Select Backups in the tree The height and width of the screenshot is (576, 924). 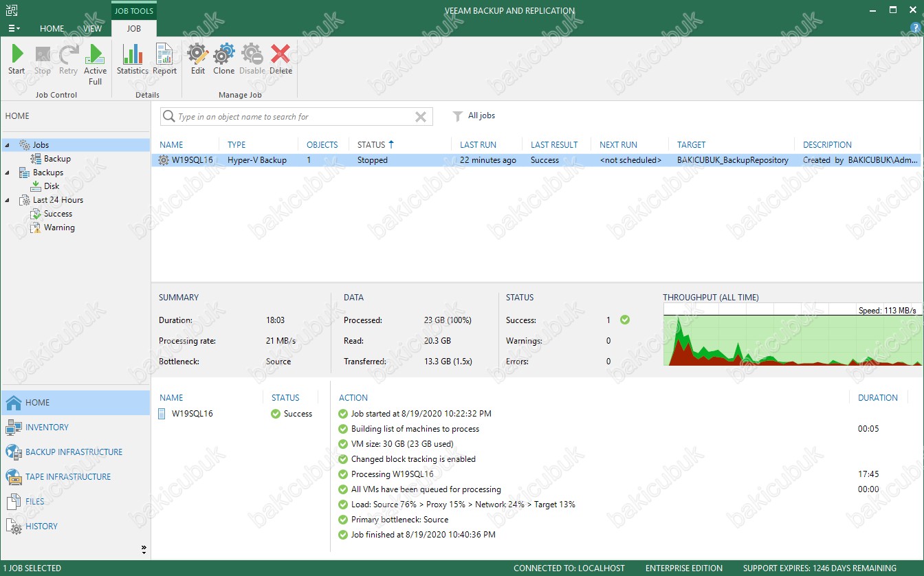[x=47, y=173]
